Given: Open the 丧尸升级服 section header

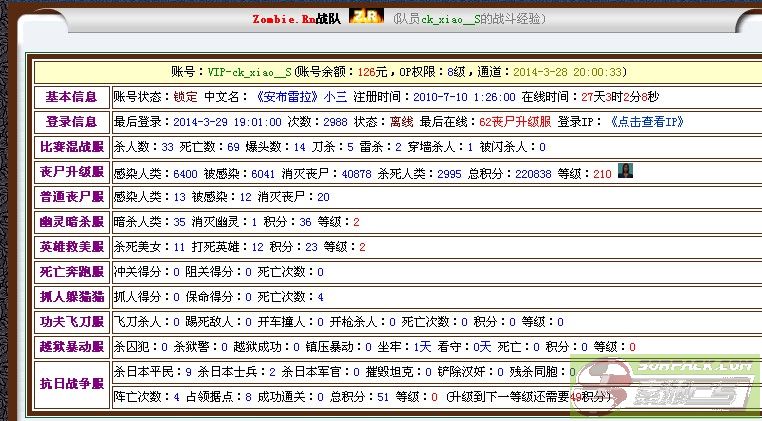Looking at the screenshot, I should (x=71, y=172).
